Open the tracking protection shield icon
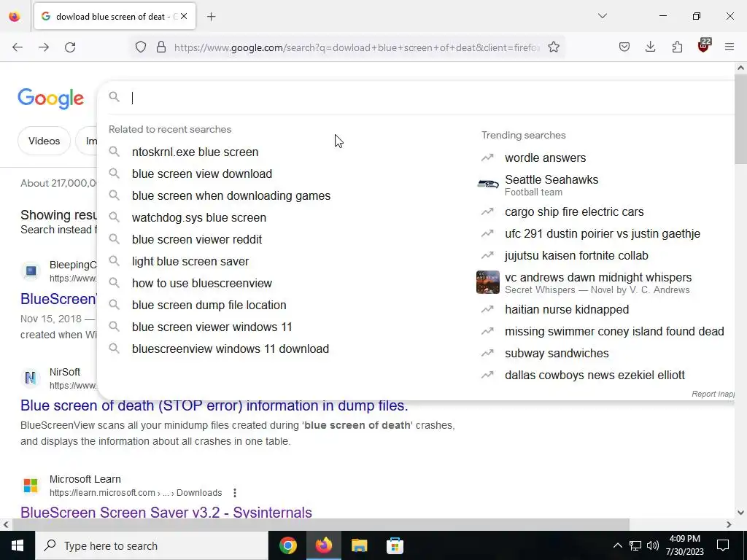Viewport: 747px width, 560px height. coord(141,47)
